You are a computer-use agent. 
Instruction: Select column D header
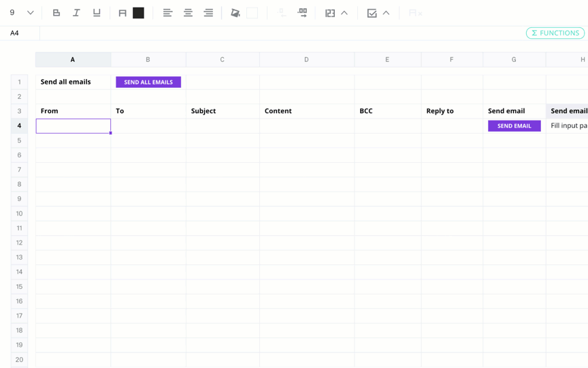(x=306, y=60)
